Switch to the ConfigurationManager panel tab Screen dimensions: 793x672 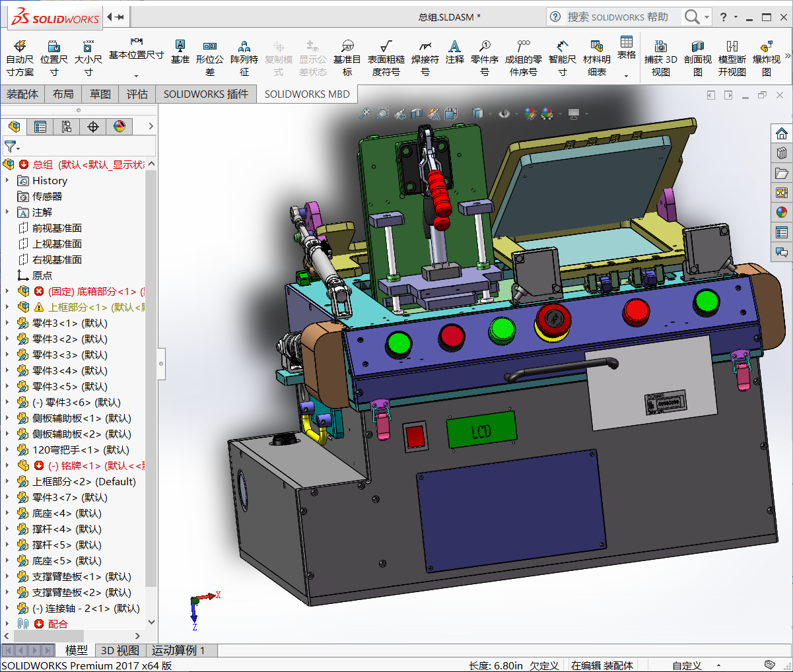[67, 127]
